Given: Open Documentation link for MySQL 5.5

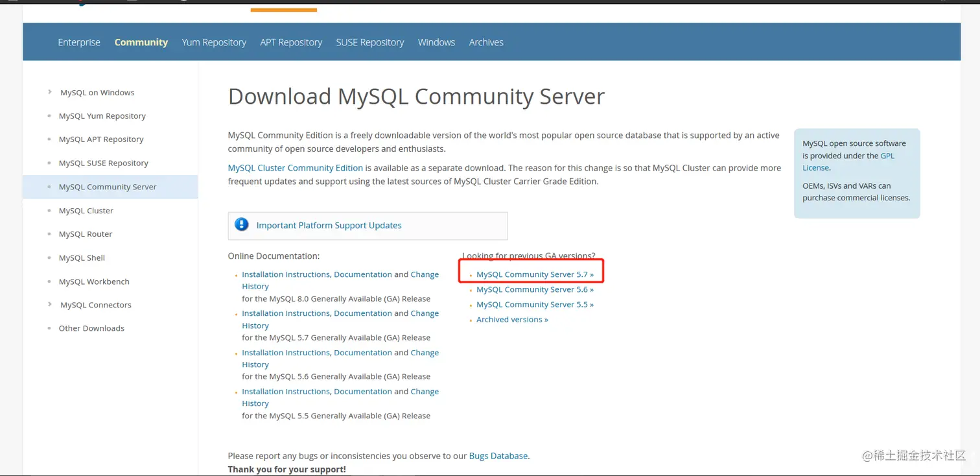Looking at the screenshot, I should (x=363, y=392).
